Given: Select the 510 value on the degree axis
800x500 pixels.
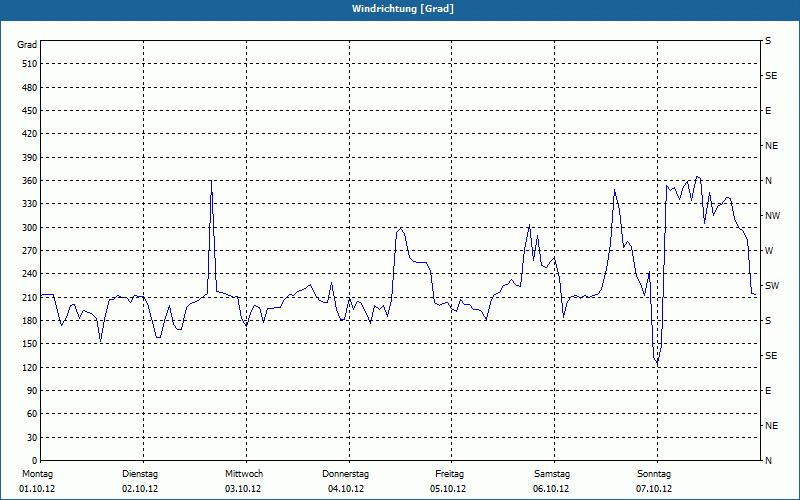Looking at the screenshot, I should point(30,64).
